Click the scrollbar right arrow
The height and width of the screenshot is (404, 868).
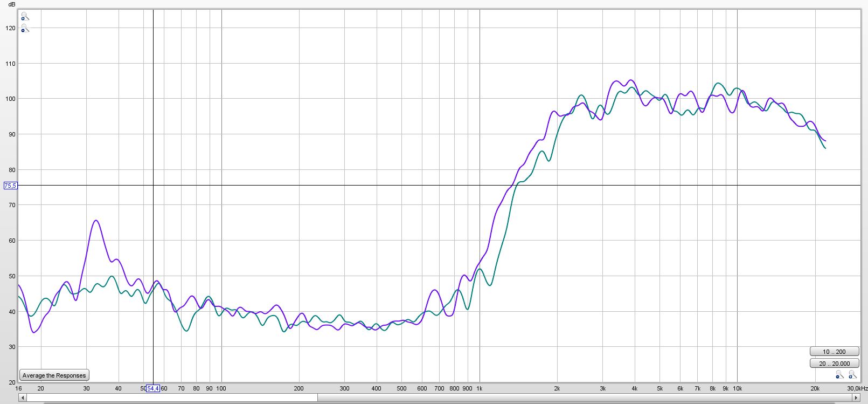pos(856,398)
